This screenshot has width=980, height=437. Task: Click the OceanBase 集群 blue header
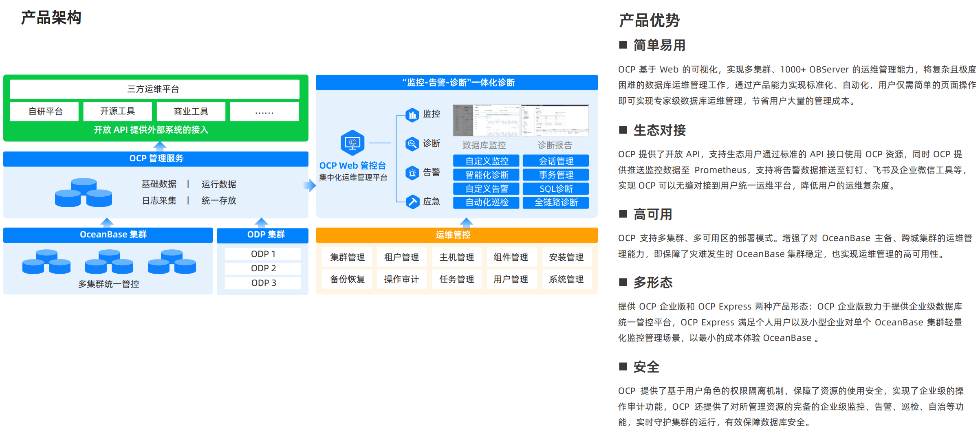(x=108, y=235)
